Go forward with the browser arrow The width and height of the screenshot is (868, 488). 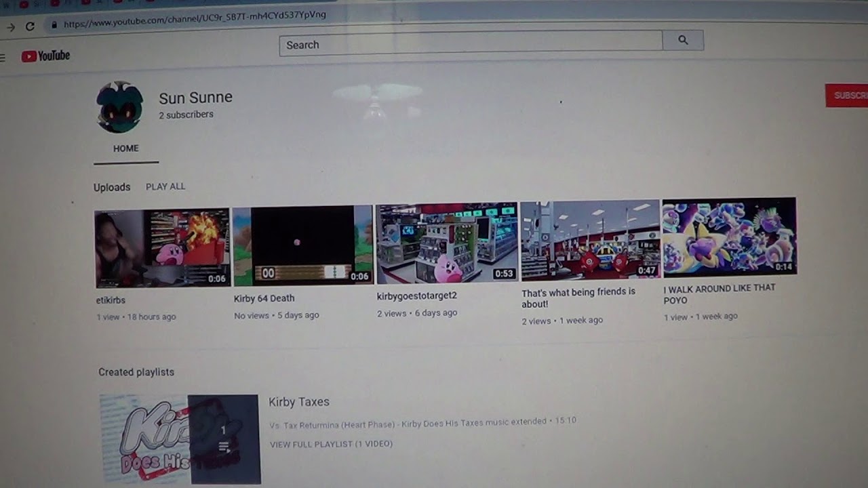[10, 27]
